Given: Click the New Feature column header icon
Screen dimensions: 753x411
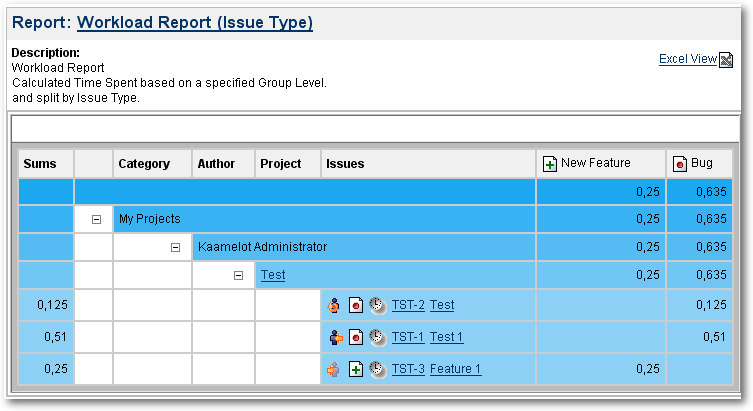Looking at the screenshot, I should (x=550, y=164).
